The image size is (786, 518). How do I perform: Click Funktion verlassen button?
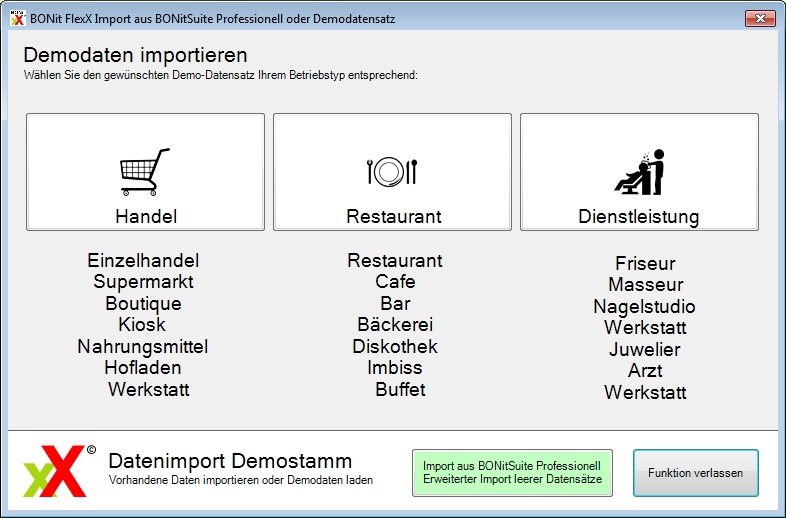tap(695, 472)
